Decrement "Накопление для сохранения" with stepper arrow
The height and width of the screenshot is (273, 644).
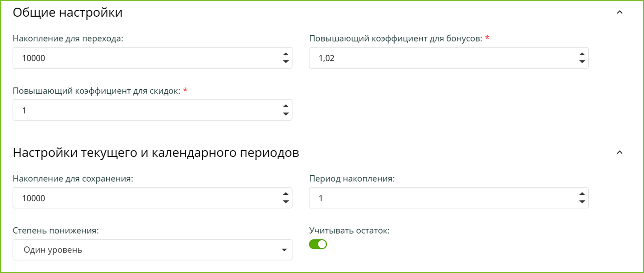click(285, 201)
